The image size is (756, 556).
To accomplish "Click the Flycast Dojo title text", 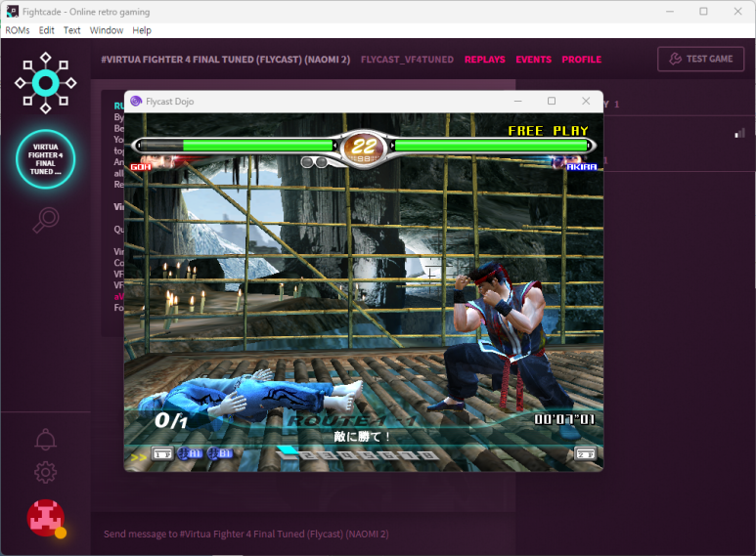I will point(170,102).
